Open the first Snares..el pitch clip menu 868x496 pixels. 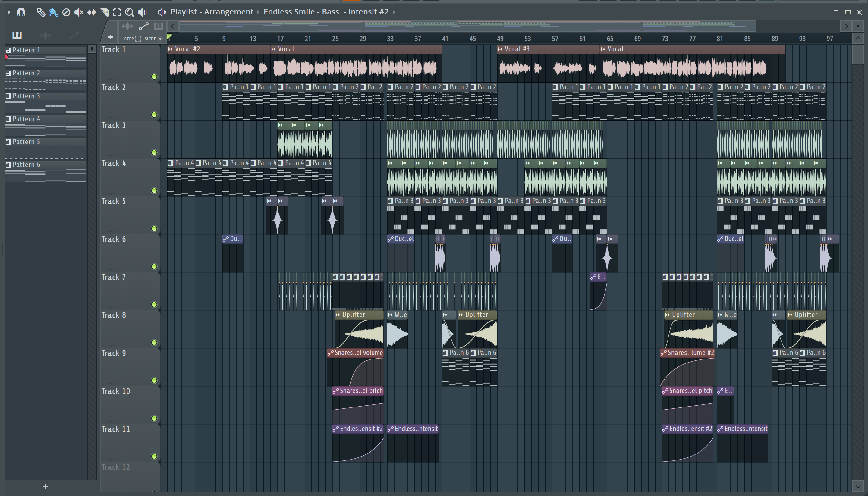tap(335, 391)
